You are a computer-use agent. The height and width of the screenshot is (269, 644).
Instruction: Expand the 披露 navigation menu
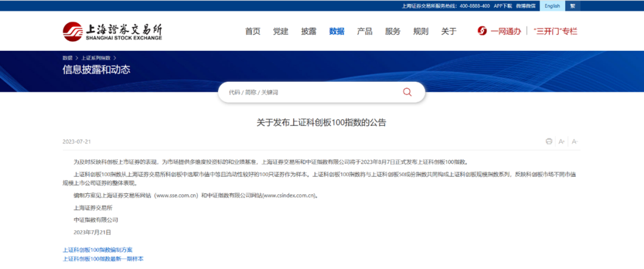pyautogui.click(x=308, y=32)
